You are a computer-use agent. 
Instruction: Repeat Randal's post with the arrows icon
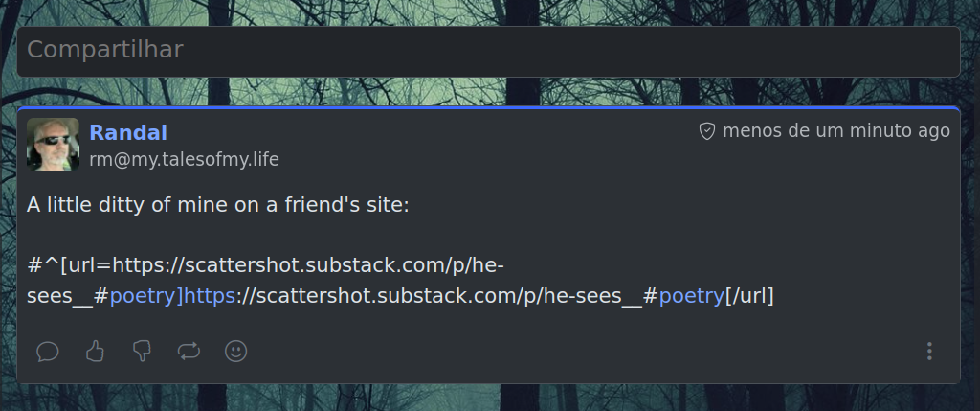(x=189, y=352)
